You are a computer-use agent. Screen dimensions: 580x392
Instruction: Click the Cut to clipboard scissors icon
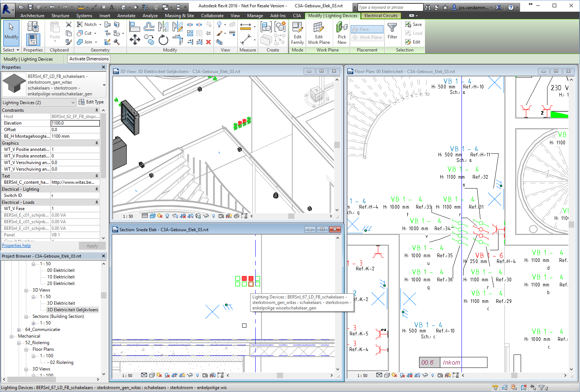69,24
